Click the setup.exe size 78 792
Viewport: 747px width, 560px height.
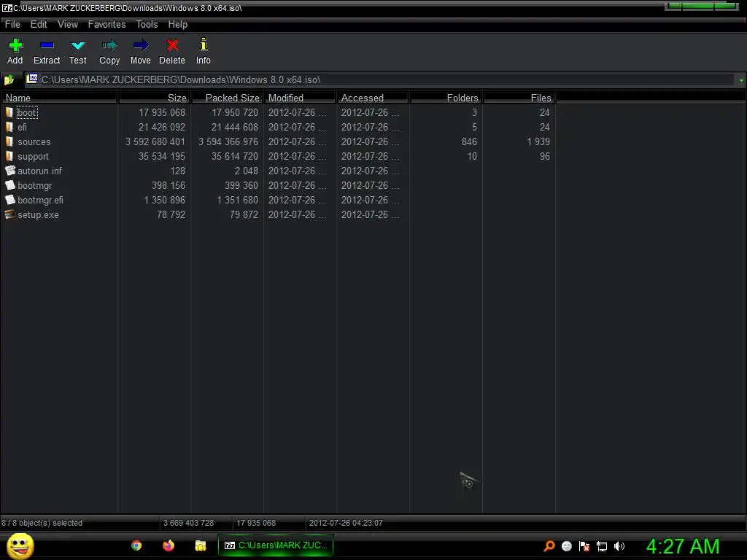(171, 215)
